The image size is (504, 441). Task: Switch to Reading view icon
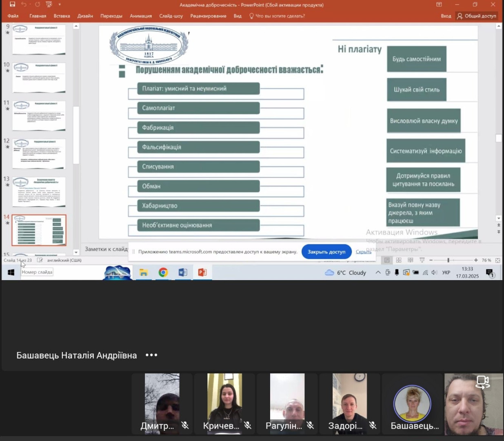(x=411, y=260)
